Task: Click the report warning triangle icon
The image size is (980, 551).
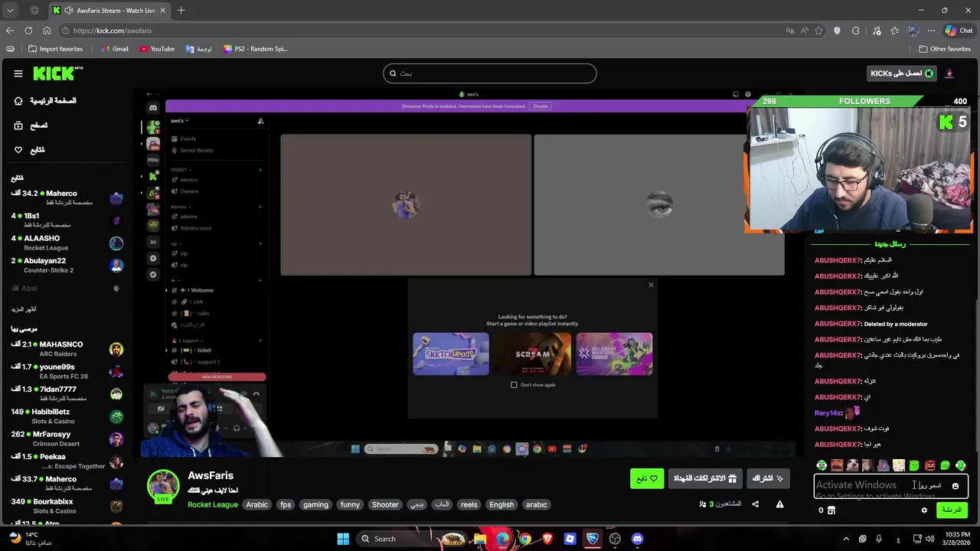Action: [779, 504]
